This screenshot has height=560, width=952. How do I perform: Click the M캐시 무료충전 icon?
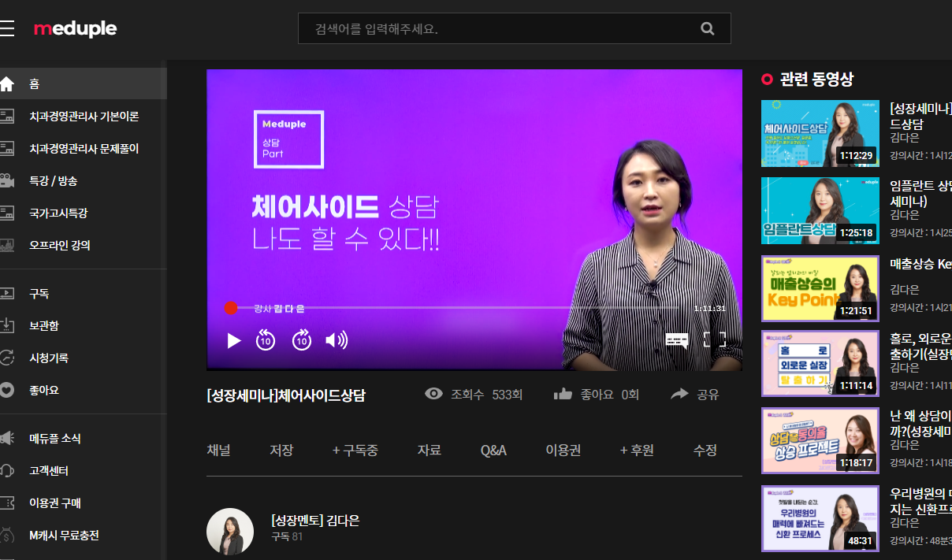pos(7,535)
